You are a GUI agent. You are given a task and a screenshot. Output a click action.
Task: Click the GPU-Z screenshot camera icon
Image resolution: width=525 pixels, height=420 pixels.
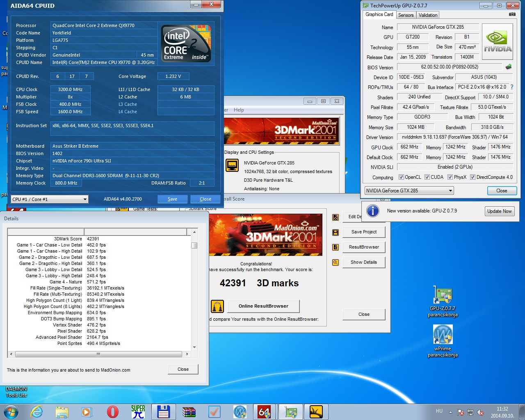[512, 14]
